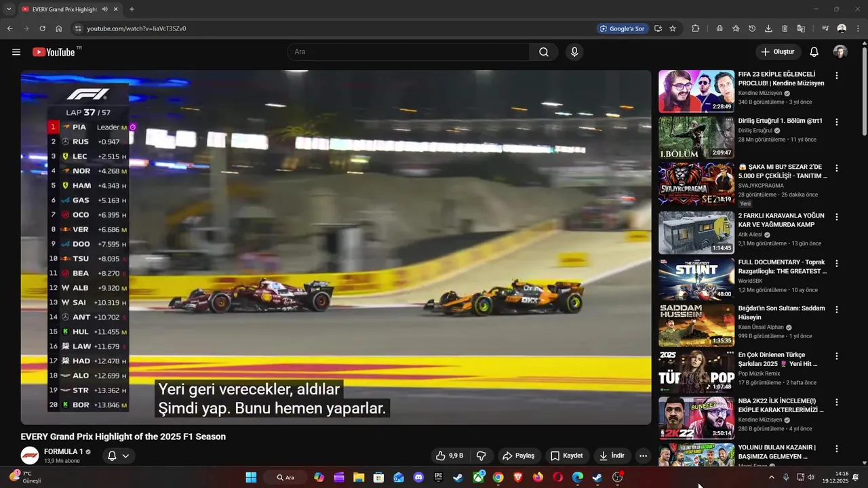Open Google Translate toolbar icon

(801, 28)
